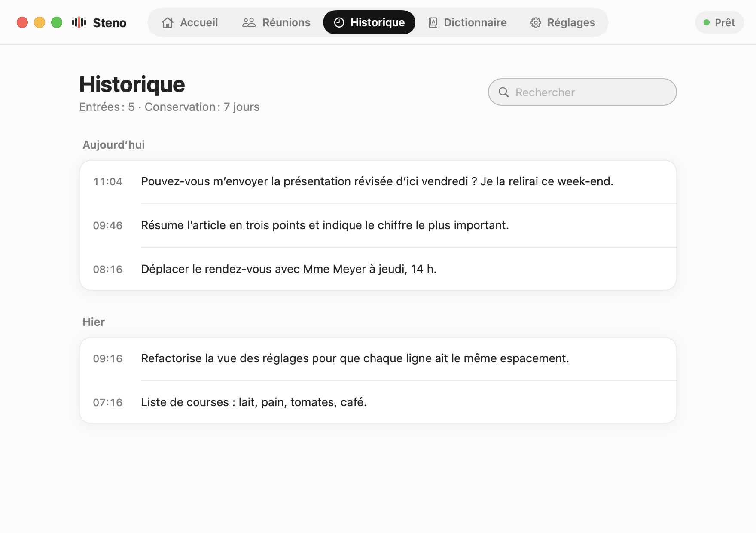Viewport: 756px width, 533px height.
Task: Open the Réglages tab
Action: [x=563, y=22]
